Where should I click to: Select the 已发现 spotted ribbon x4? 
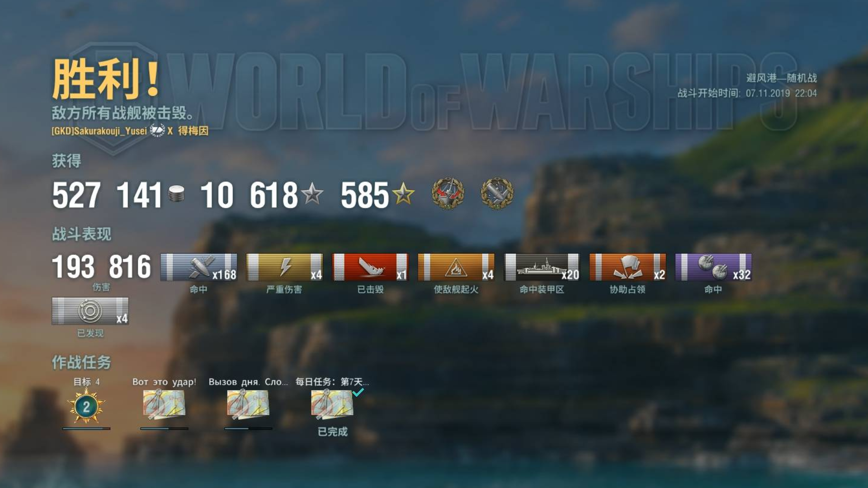click(90, 311)
